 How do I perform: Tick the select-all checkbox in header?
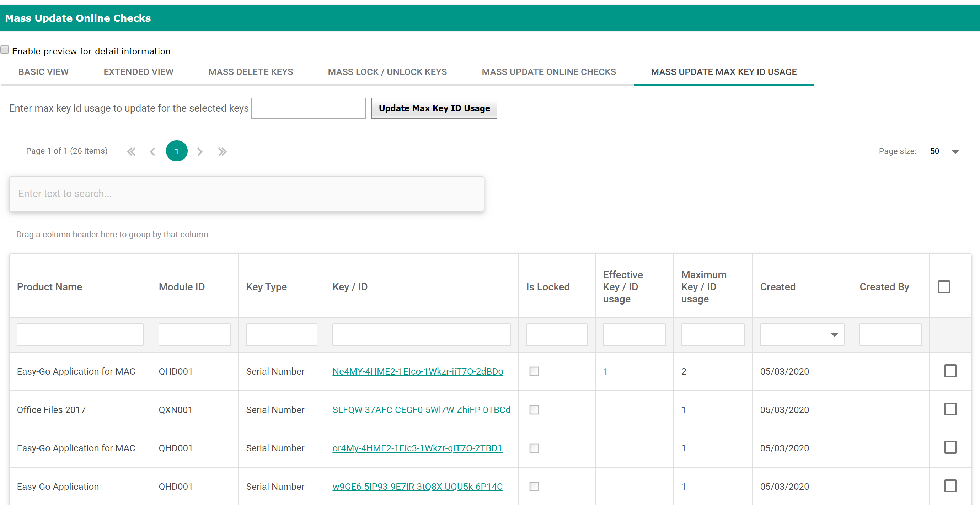944,287
